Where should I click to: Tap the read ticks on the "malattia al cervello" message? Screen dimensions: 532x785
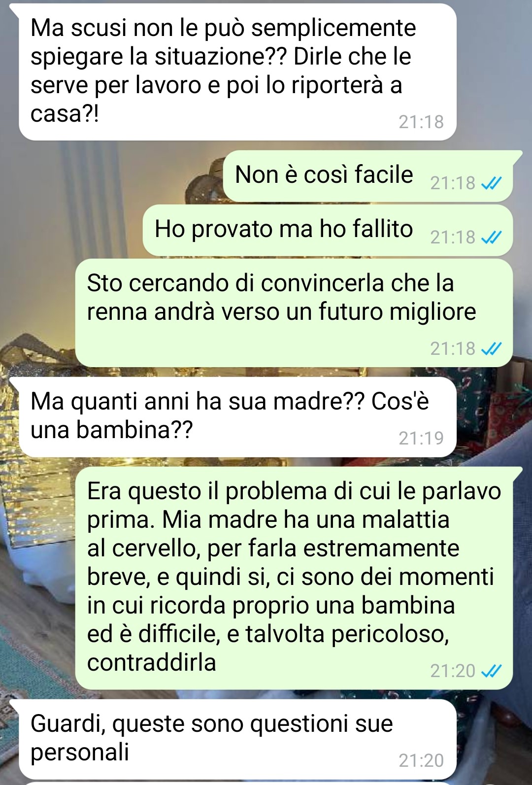click(491, 671)
